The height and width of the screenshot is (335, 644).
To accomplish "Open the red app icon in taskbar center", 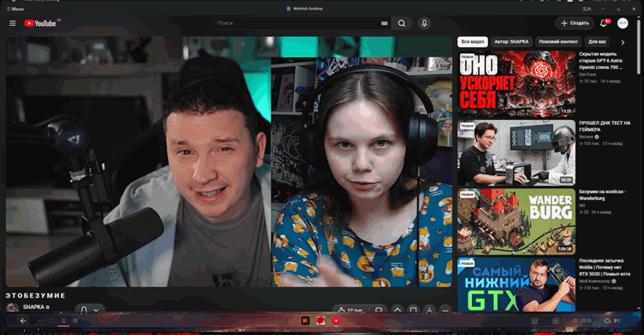I will 320,321.
